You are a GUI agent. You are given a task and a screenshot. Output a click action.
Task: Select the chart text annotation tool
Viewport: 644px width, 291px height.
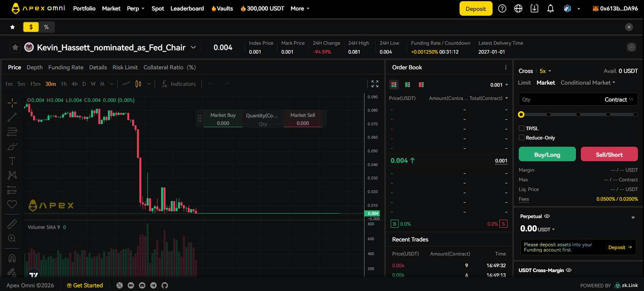(x=12, y=161)
